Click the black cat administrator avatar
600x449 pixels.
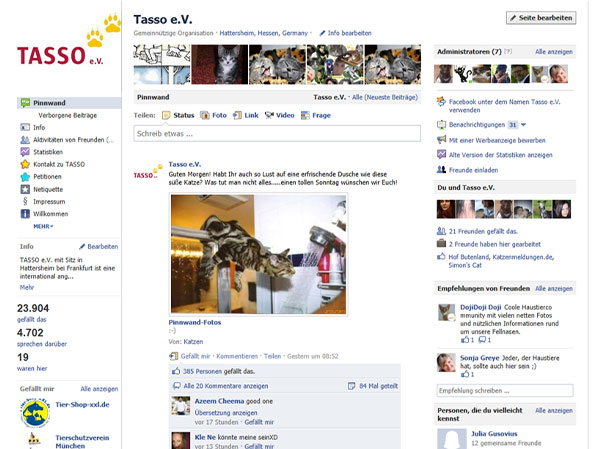point(463,74)
